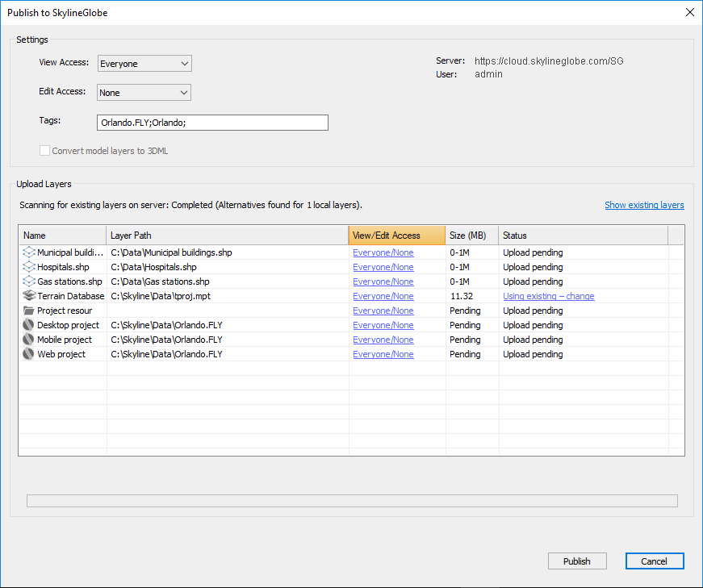This screenshot has width=703, height=588.
Task: Click inside the Tags input field
Action: [x=212, y=122]
